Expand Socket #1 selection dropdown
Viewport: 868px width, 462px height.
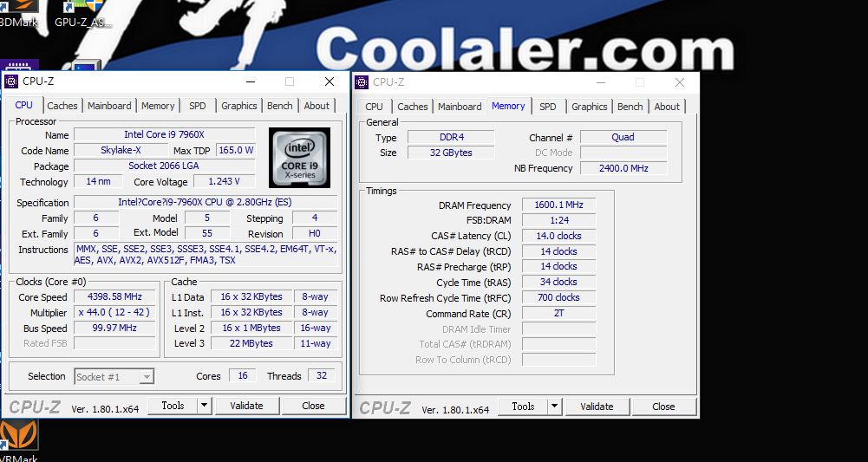coord(147,377)
